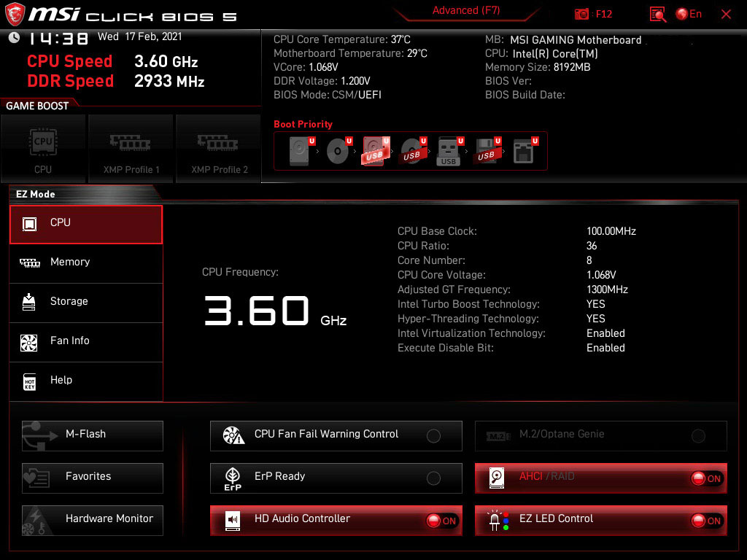Screen dimensions: 747x560
Task: Switch off the AHCI / RAID toggle
Action: tap(706, 478)
